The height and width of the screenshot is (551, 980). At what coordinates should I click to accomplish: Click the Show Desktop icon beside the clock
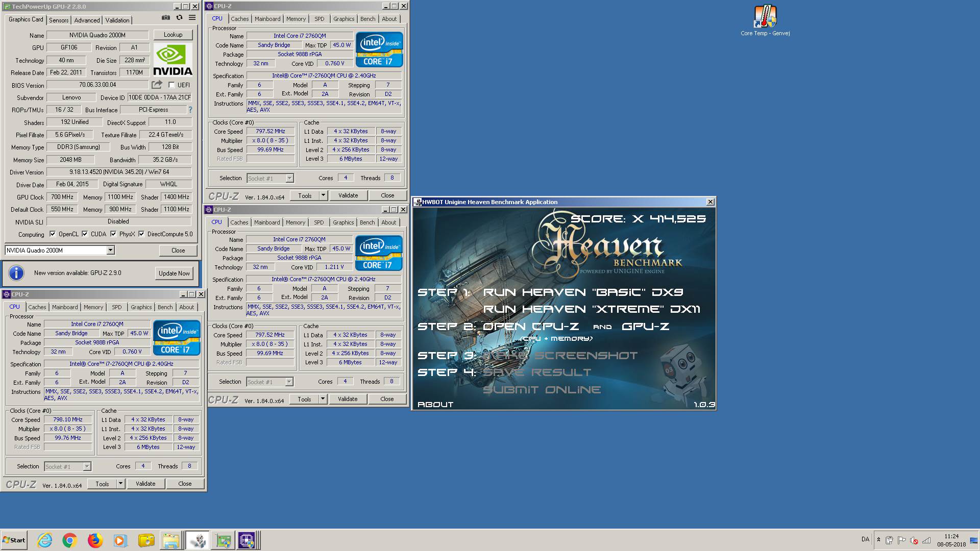(x=974, y=540)
